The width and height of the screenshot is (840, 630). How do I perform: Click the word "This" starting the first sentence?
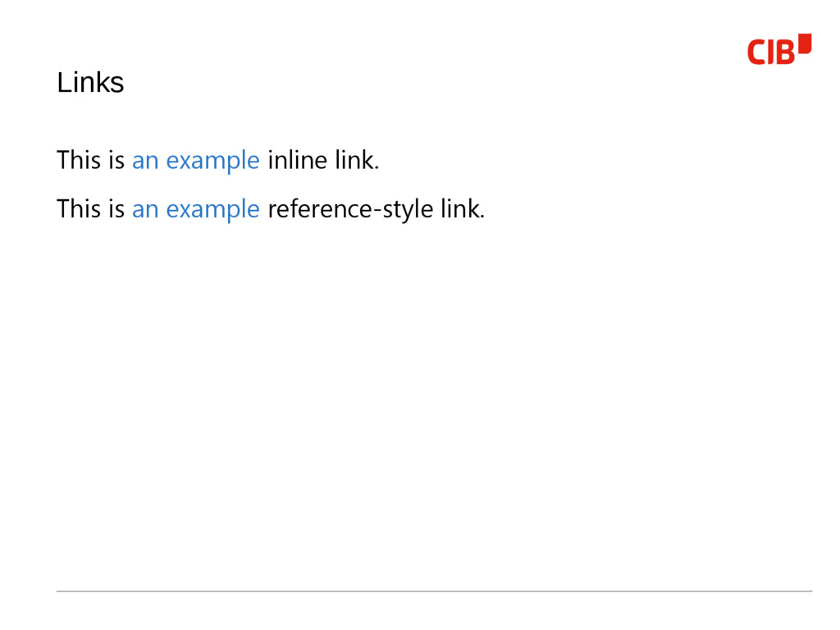pyautogui.click(x=79, y=160)
